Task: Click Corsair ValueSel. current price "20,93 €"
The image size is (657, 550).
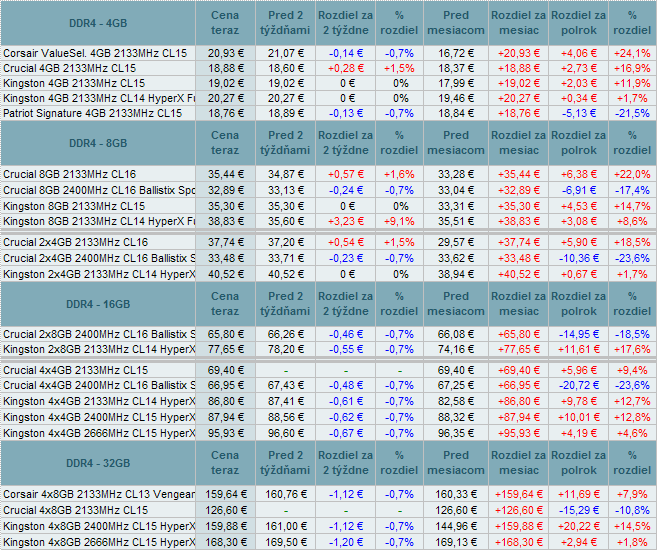Action: click(x=226, y=53)
